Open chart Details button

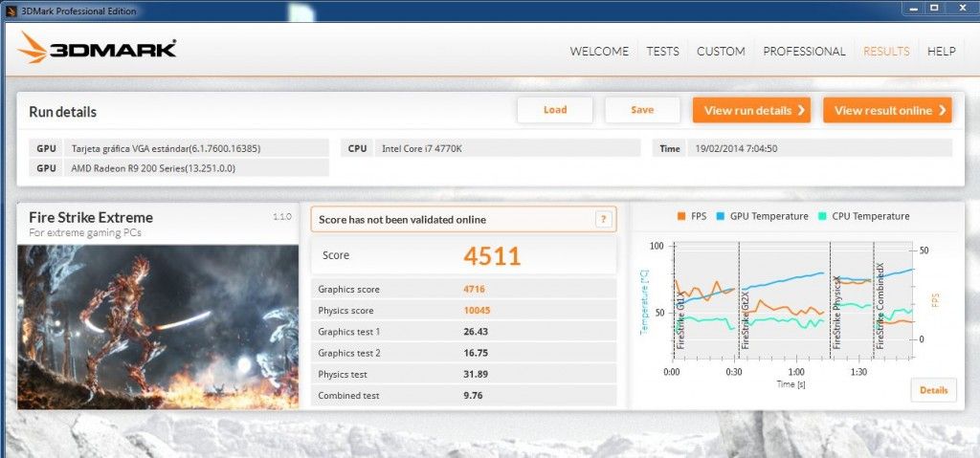(x=934, y=390)
